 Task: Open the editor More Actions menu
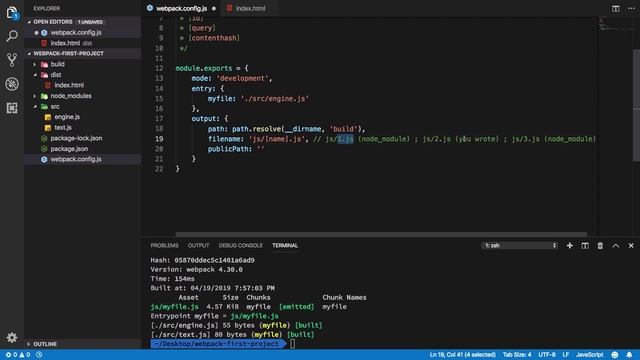click(631, 8)
